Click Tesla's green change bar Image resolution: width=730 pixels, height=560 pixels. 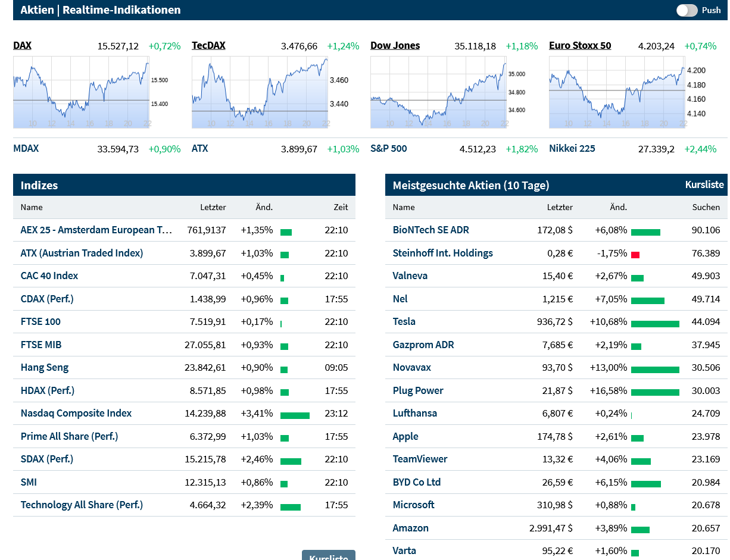(x=655, y=324)
